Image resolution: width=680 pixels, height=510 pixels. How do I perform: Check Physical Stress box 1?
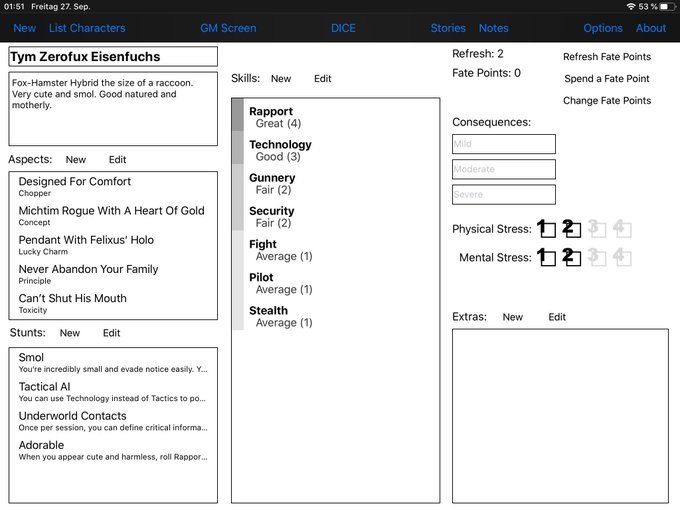pos(546,228)
